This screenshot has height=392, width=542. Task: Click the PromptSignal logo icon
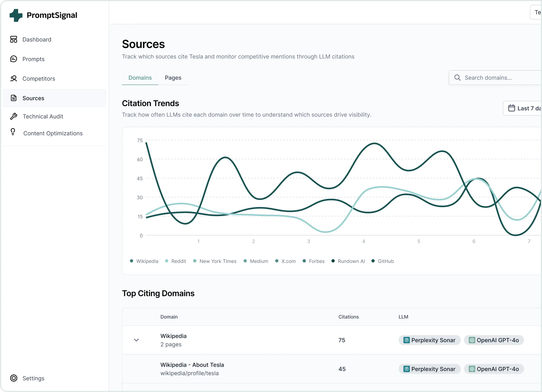pos(16,15)
